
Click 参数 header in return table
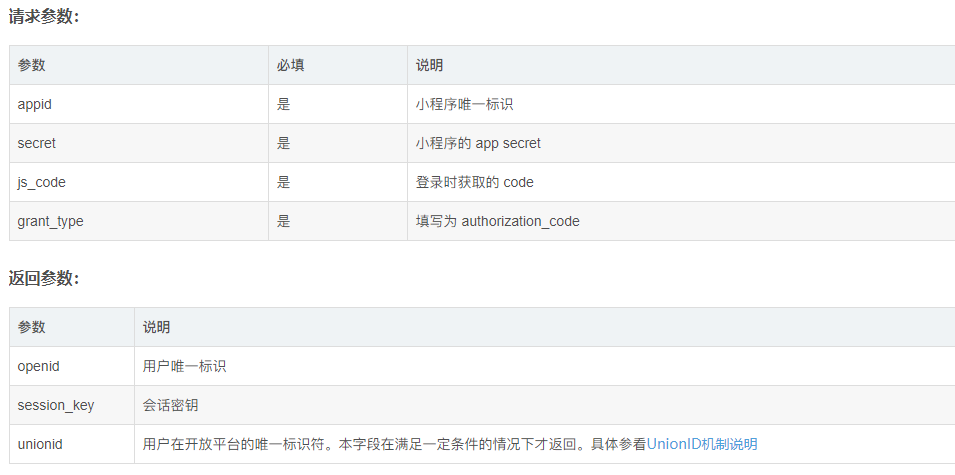pyautogui.click(x=32, y=327)
